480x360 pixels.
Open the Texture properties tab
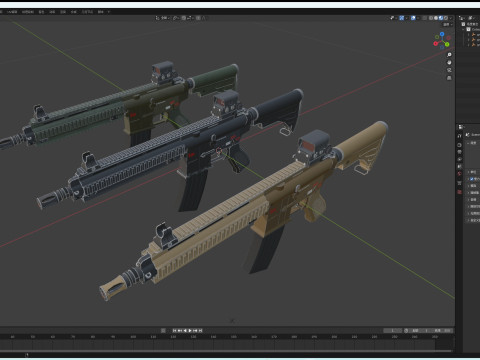(x=459, y=192)
